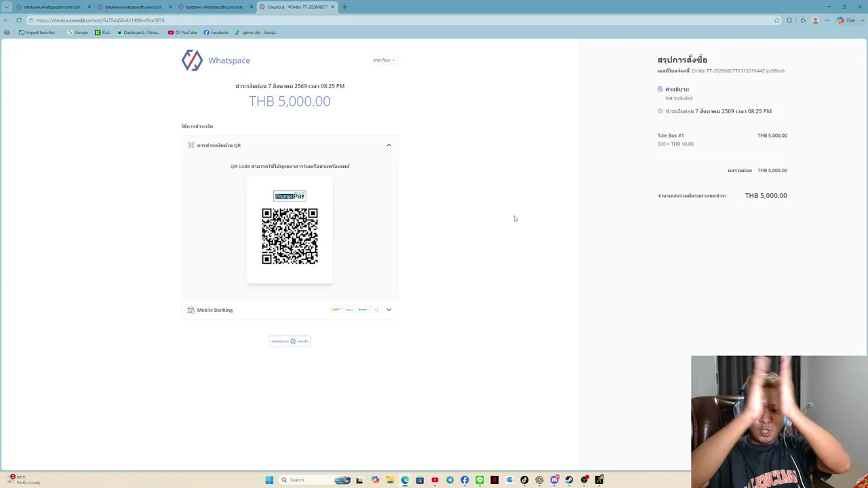Switch to the second taletown cart tab

click(x=133, y=7)
